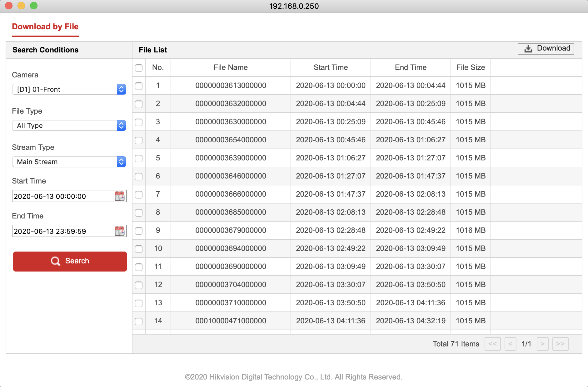Jump to first page with << control

pos(493,344)
